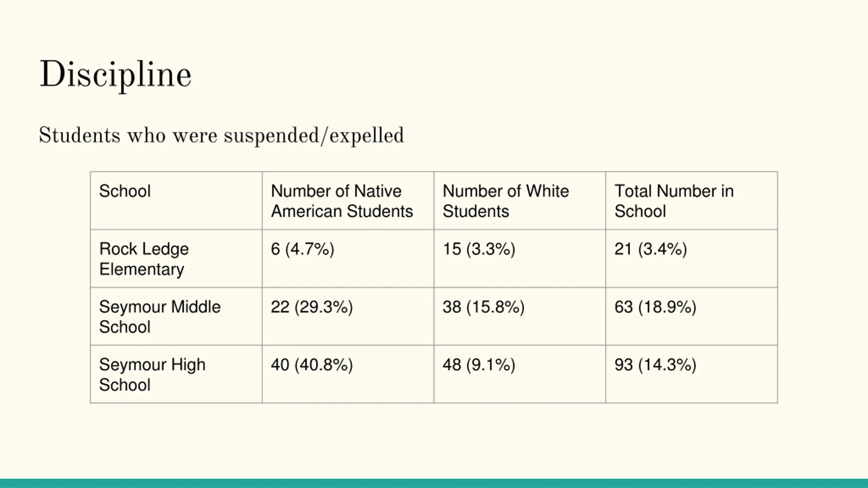Click the "Number of White Students" header
Image resolution: width=868 pixels, height=488 pixels.
click(506, 201)
